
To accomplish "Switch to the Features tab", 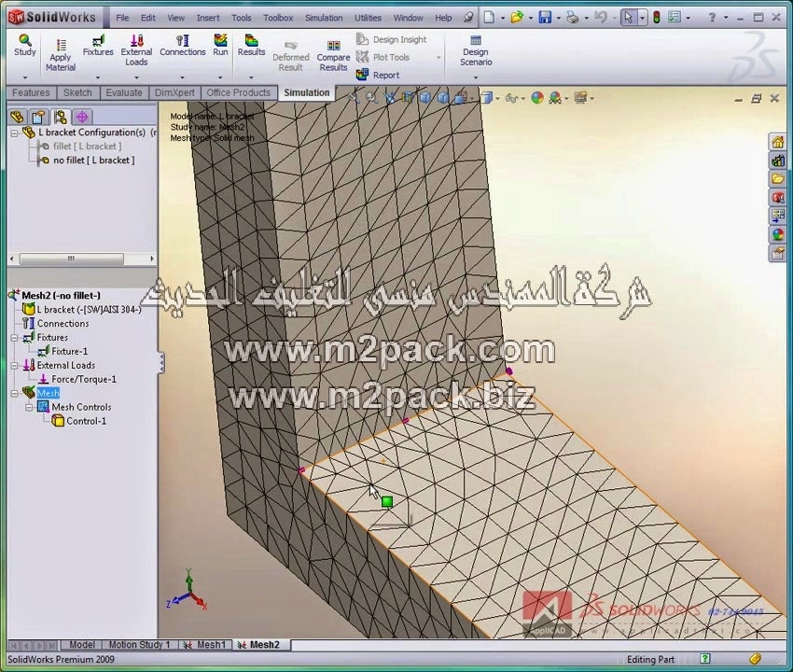I will [x=31, y=92].
